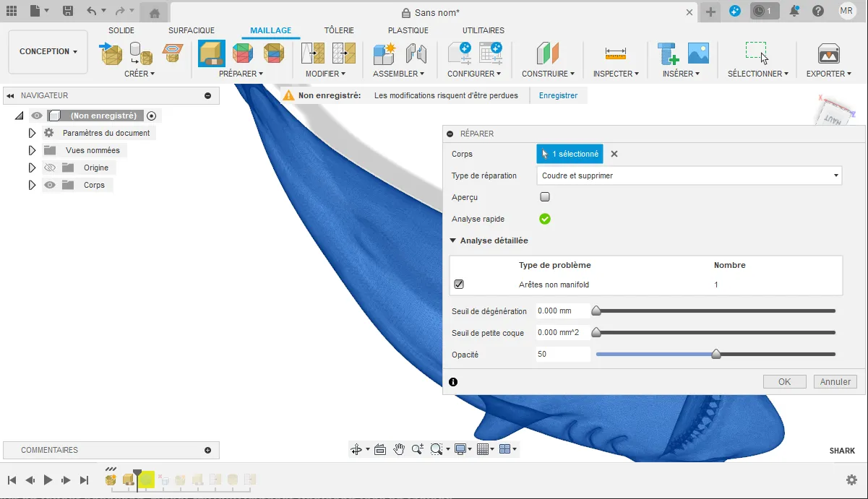
Task: Open a new design tab with plus
Action: 711,12
